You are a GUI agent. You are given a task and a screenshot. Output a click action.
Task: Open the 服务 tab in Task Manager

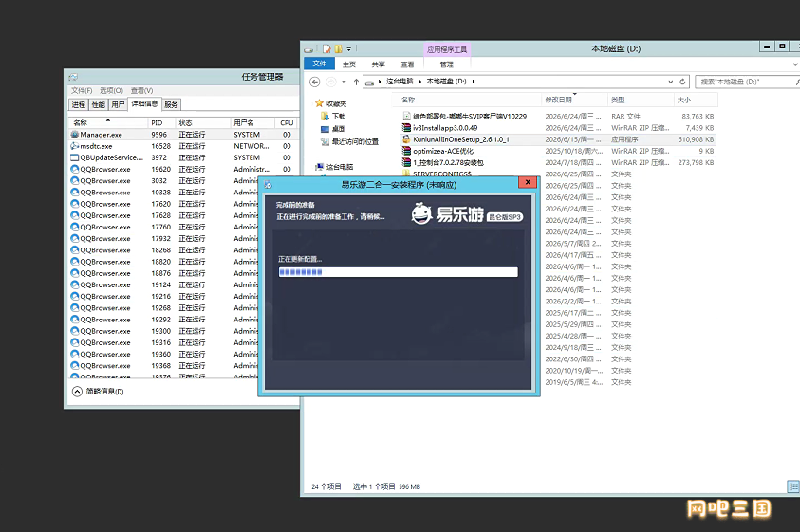pos(171,104)
